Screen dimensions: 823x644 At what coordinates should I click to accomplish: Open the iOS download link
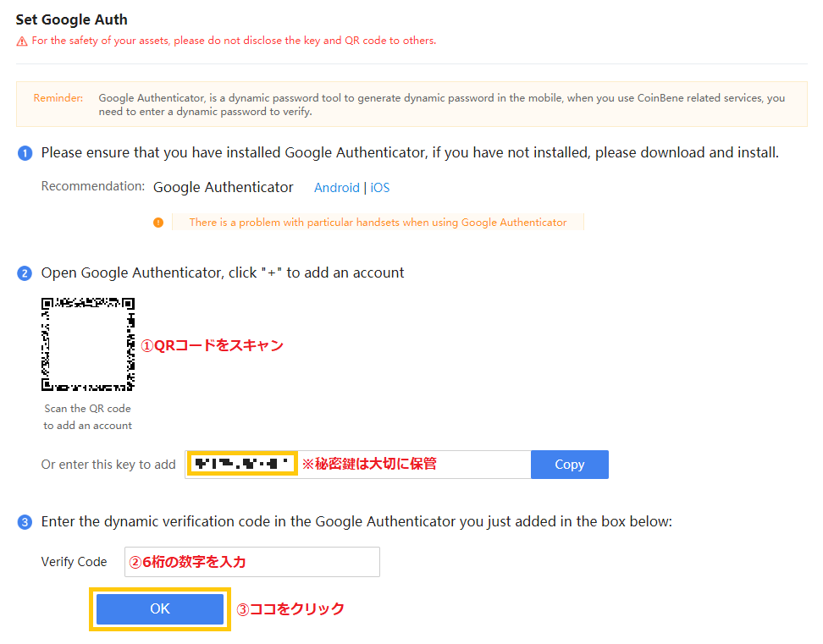[x=380, y=188]
